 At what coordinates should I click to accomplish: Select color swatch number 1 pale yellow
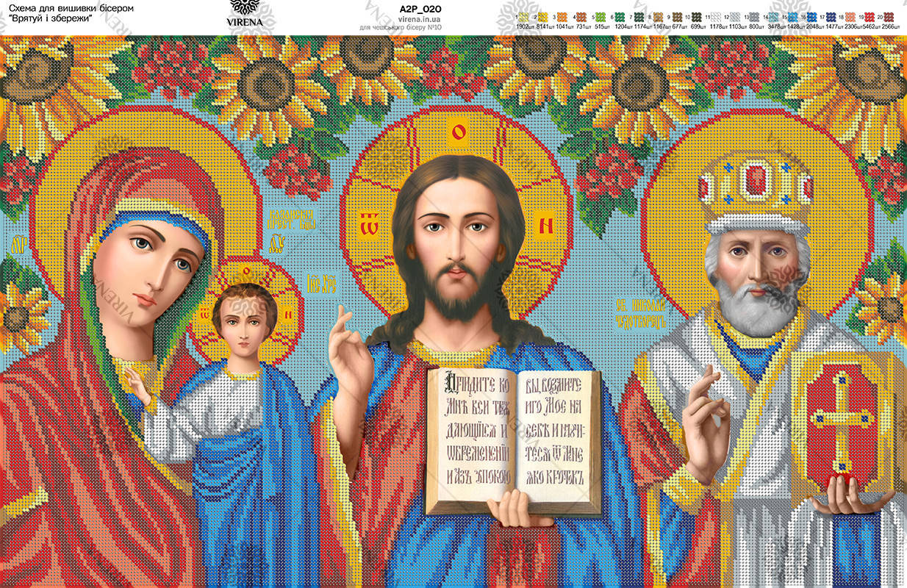click(x=525, y=17)
